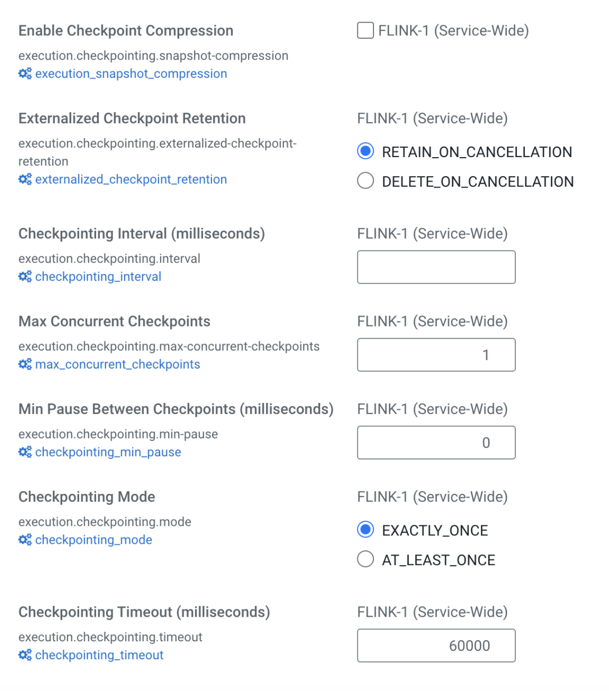Choose EXACTLY_ONCE checkpointing mode
609x691 pixels.
point(366,530)
